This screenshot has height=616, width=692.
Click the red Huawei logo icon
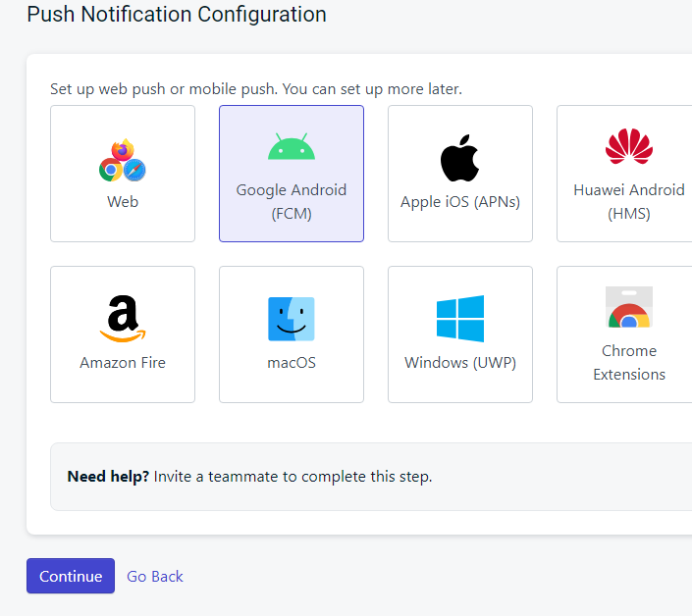(x=629, y=146)
